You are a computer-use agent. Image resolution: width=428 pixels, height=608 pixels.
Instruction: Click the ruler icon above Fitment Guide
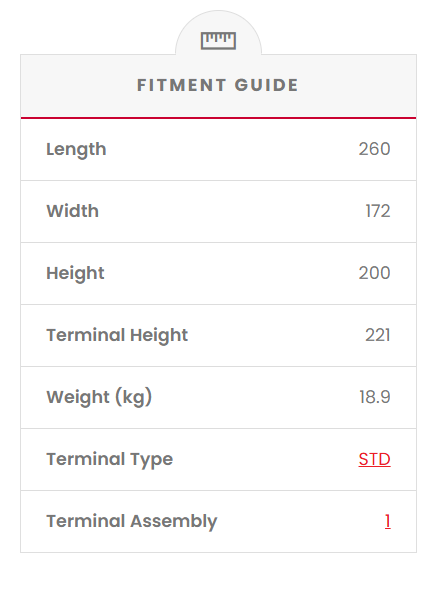coord(218,40)
